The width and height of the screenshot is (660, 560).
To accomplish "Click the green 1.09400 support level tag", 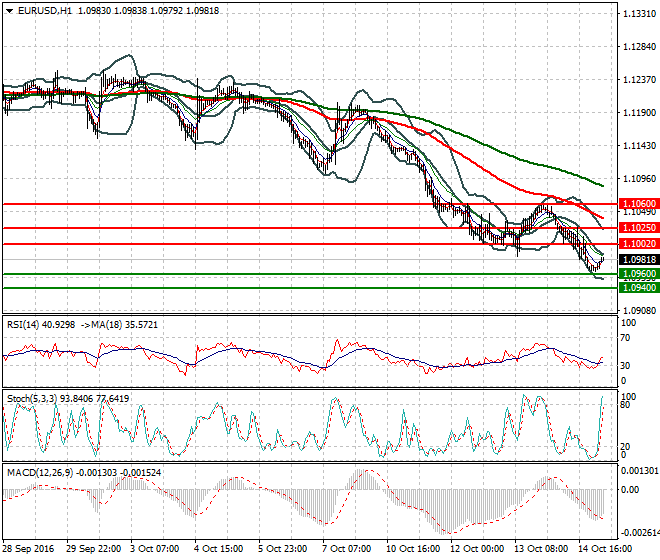I will (636, 288).
